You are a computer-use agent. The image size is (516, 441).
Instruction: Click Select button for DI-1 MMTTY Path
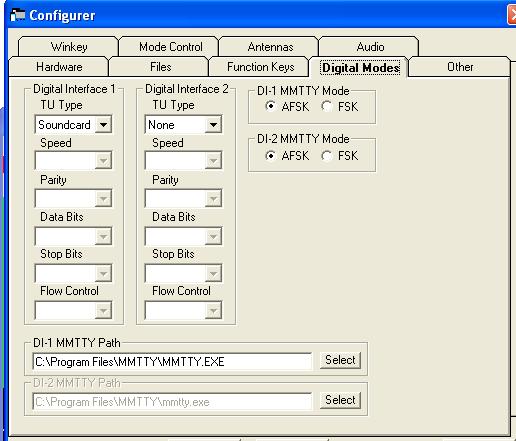[x=340, y=360]
